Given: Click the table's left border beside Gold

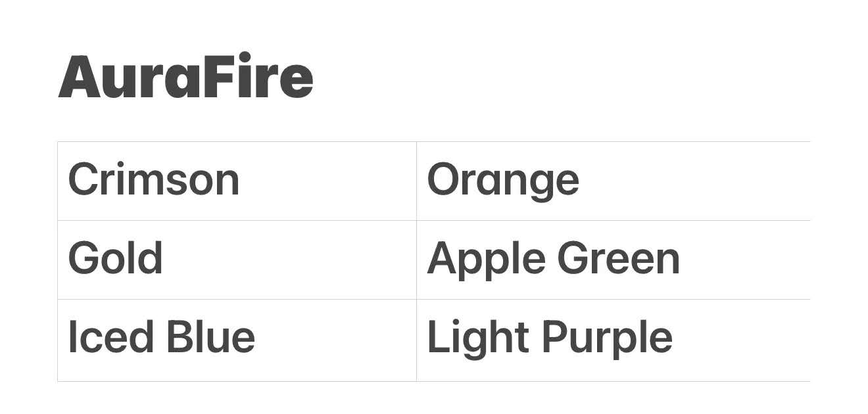Looking at the screenshot, I should [x=58, y=260].
